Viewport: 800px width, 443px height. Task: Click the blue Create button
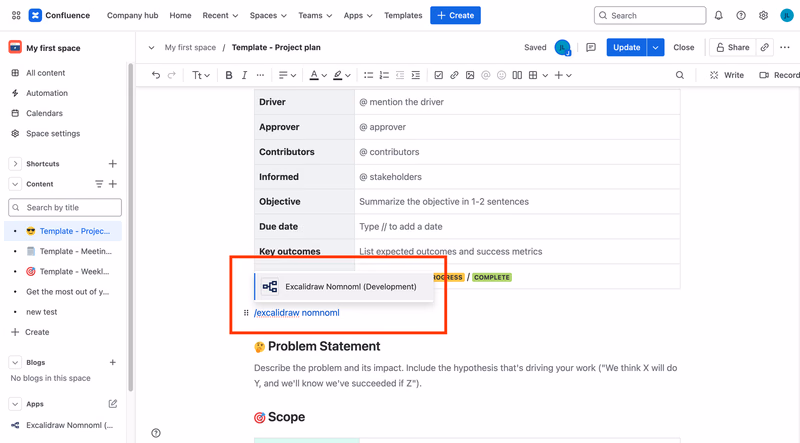[455, 15]
